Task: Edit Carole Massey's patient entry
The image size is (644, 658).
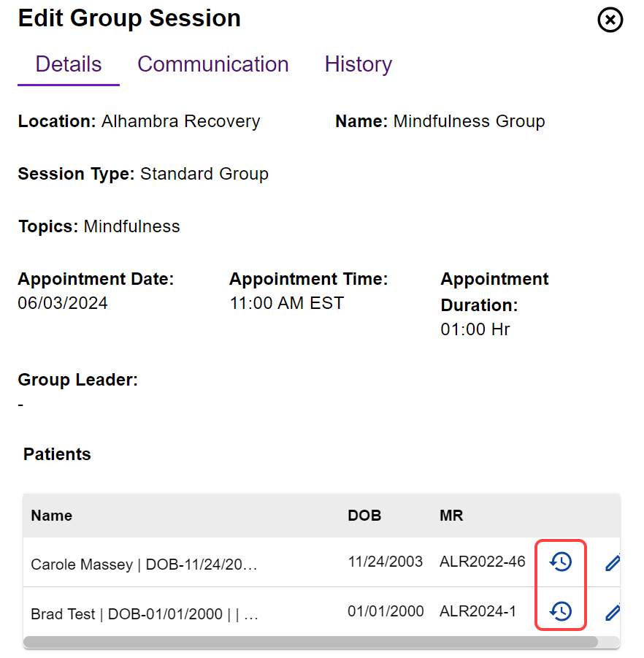Action: 613,562
